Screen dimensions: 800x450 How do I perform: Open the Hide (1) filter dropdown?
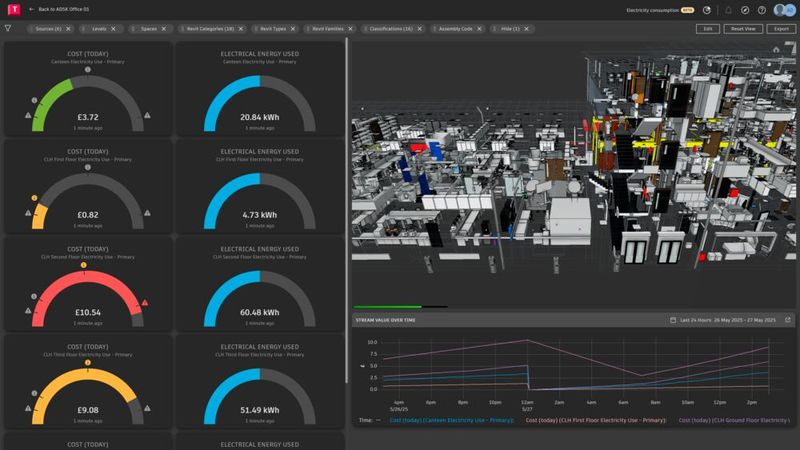click(x=510, y=29)
